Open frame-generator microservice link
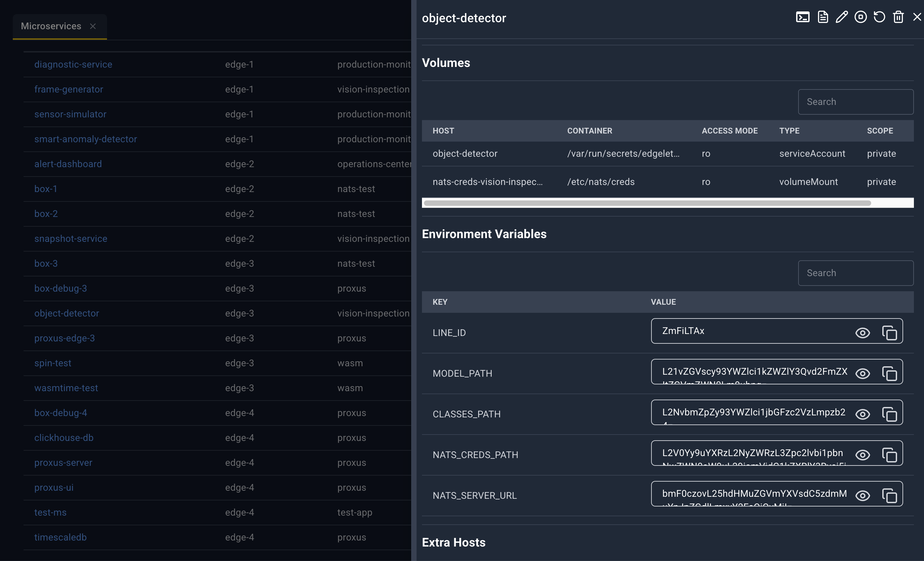 [69, 89]
